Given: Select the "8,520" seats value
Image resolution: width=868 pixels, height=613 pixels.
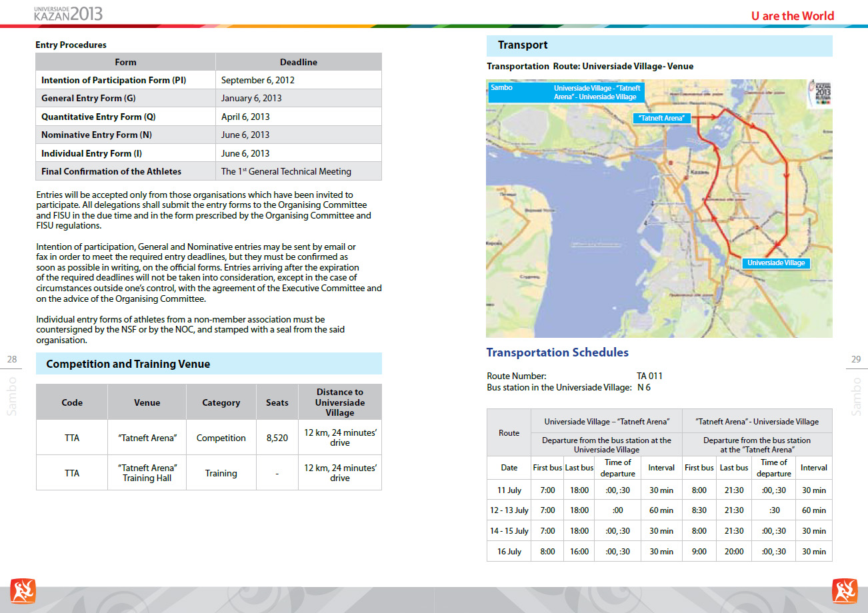Looking at the screenshot, I should pos(277,438).
